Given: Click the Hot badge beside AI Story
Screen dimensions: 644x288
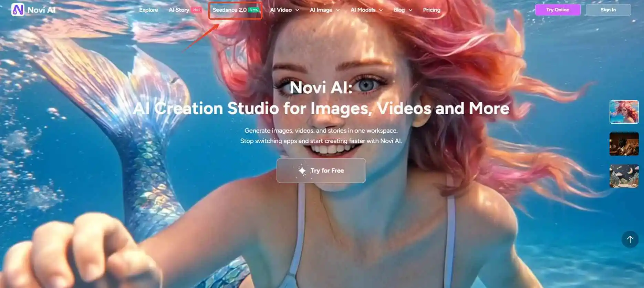Looking at the screenshot, I should (197, 10).
